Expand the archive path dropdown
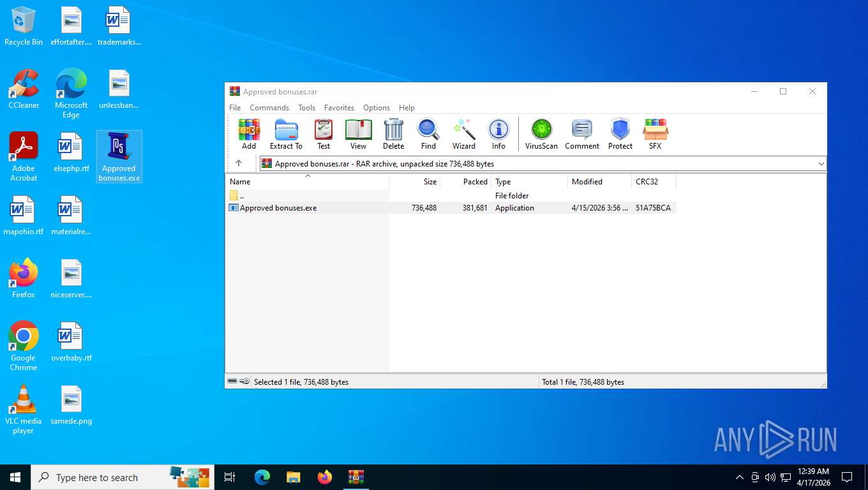The image size is (868, 490). tap(821, 163)
